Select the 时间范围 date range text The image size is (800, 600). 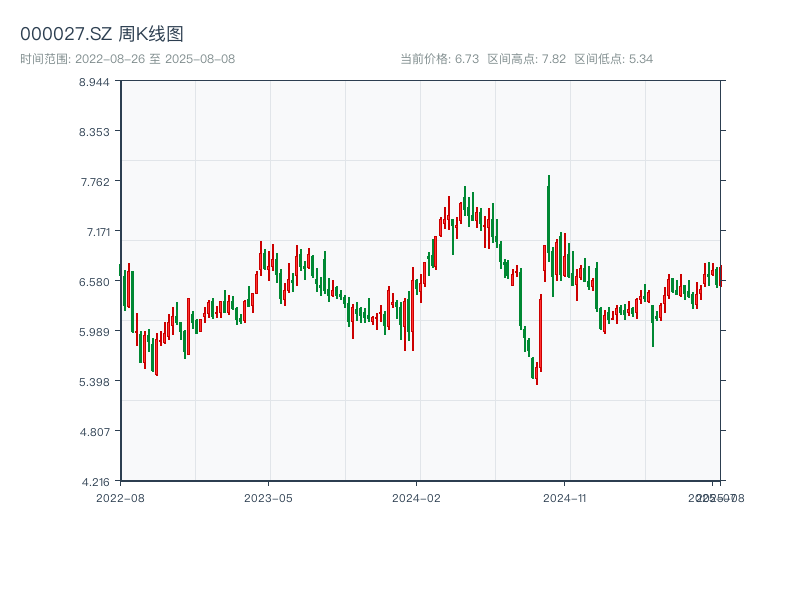[x=128, y=59]
